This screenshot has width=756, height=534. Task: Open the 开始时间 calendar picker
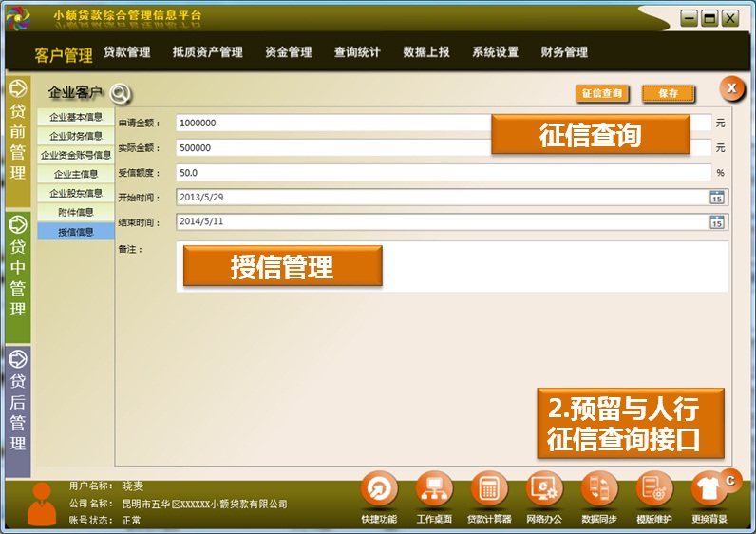717,198
